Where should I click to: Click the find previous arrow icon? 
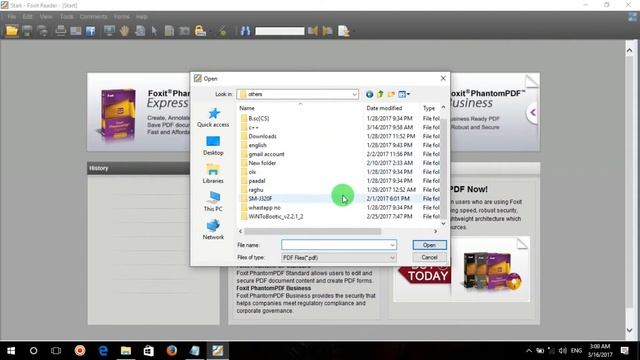click(313, 31)
